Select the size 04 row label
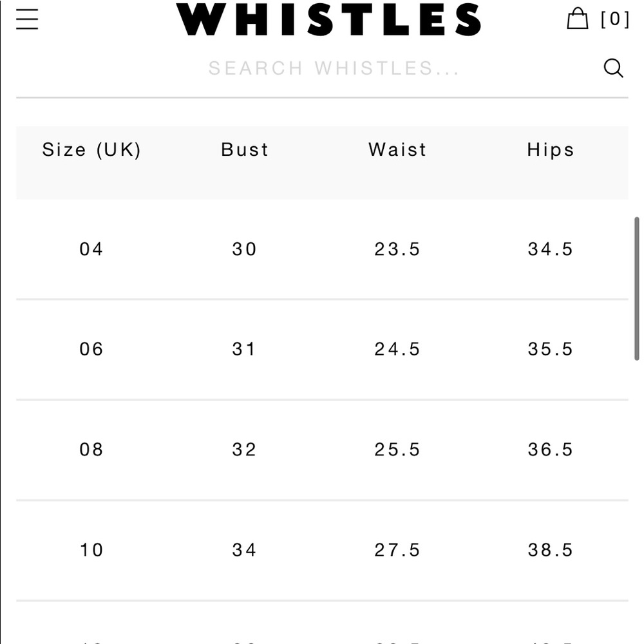This screenshot has width=644, height=644. (x=91, y=249)
